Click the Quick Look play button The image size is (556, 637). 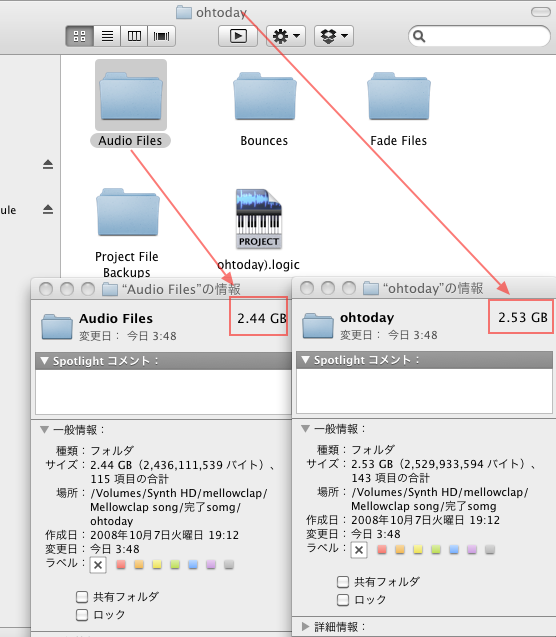click(x=238, y=36)
